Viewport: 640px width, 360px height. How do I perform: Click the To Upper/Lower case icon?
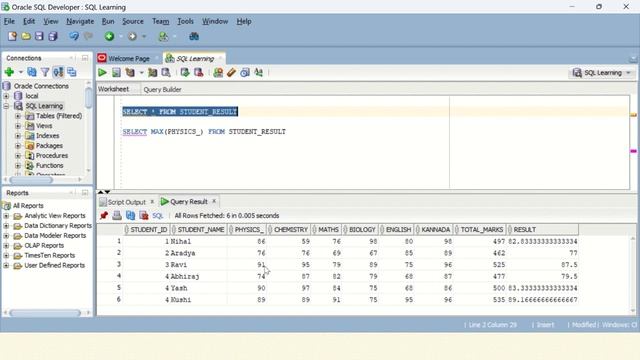(x=259, y=73)
